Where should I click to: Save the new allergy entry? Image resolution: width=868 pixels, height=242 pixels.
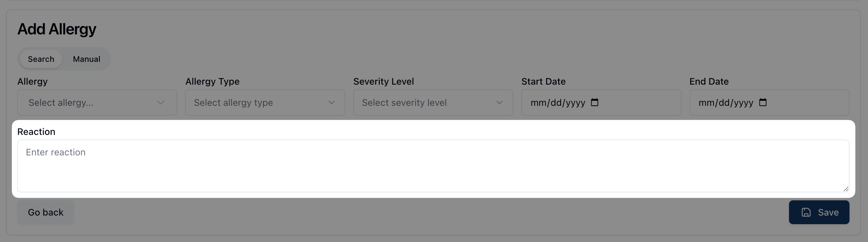point(819,212)
